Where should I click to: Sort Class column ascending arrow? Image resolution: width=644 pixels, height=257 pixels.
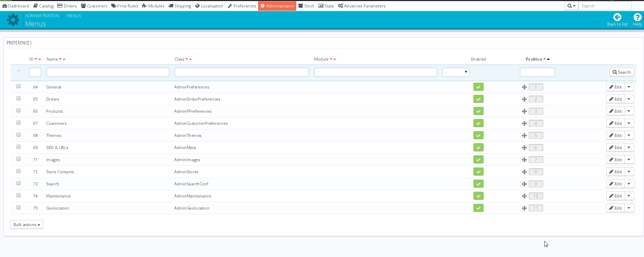point(190,59)
